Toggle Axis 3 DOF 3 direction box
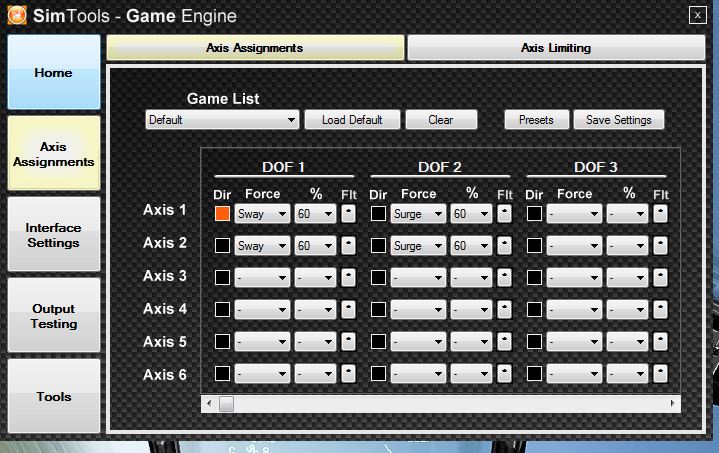 point(534,277)
